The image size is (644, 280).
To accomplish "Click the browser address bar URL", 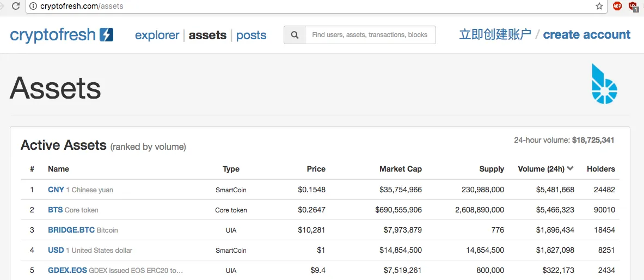I will (82, 7).
